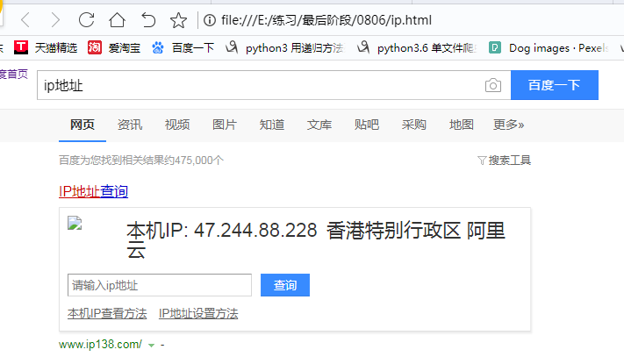Viewport: 624px width, 364px height.
Task: Click the red Tmall T icon
Action: click(21, 47)
